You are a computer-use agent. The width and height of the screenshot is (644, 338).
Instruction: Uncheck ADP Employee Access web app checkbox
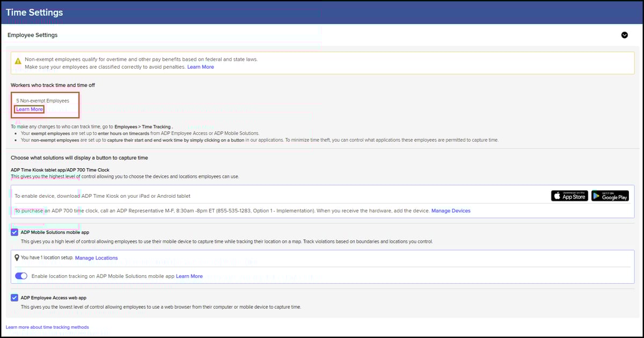pos(14,298)
